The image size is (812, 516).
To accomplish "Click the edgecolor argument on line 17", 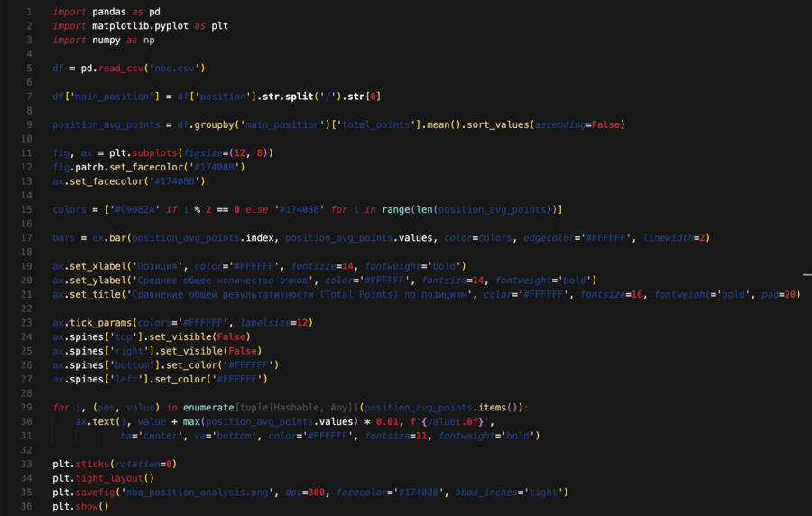I will pos(549,237).
